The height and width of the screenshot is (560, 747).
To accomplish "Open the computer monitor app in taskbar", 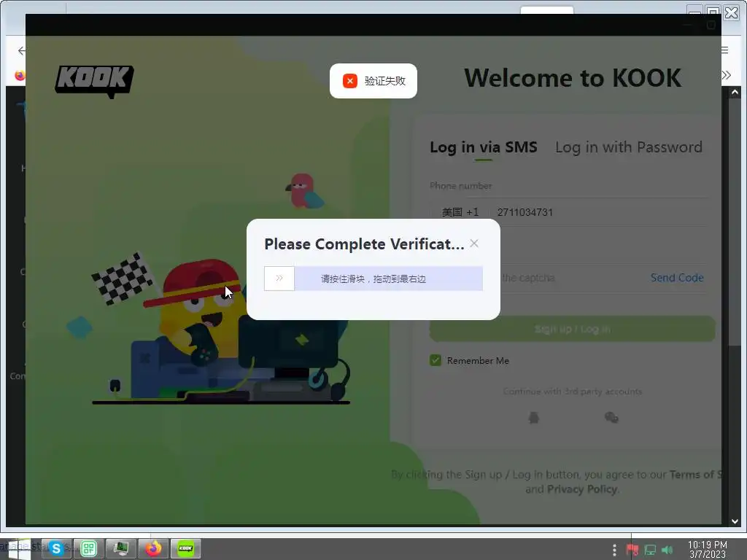I will pos(121,548).
